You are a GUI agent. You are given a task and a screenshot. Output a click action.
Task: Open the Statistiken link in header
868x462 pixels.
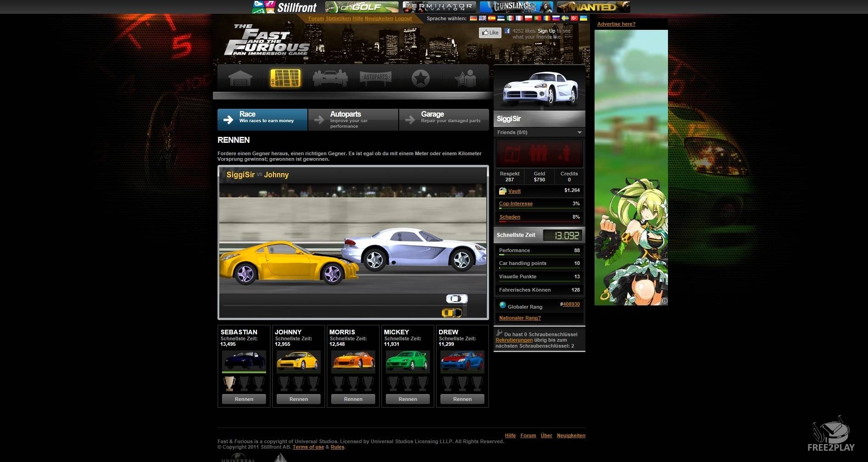click(338, 19)
